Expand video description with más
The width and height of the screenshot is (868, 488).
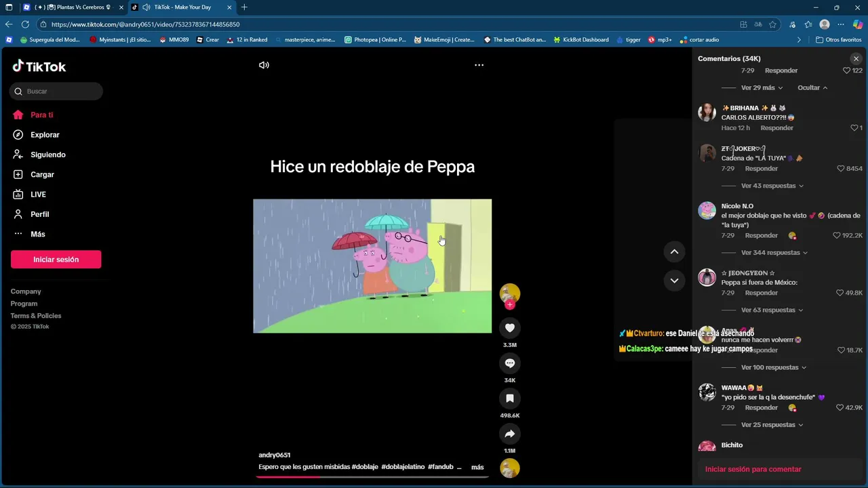click(x=477, y=467)
